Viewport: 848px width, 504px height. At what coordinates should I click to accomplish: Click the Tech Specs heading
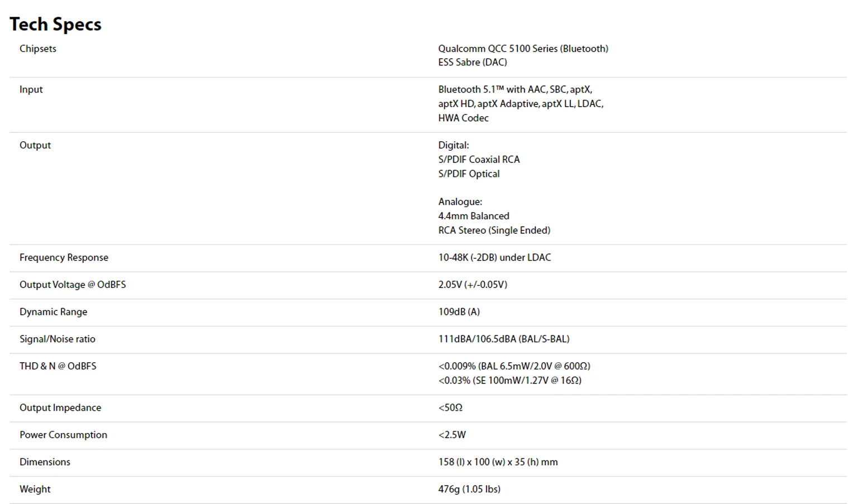pyautogui.click(x=55, y=24)
